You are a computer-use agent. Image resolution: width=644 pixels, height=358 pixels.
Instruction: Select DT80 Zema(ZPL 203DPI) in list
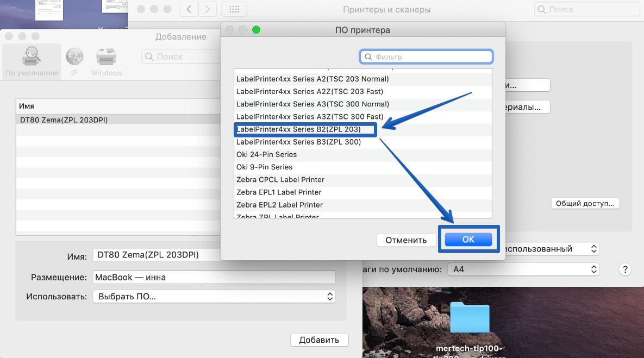click(x=64, y=120)
